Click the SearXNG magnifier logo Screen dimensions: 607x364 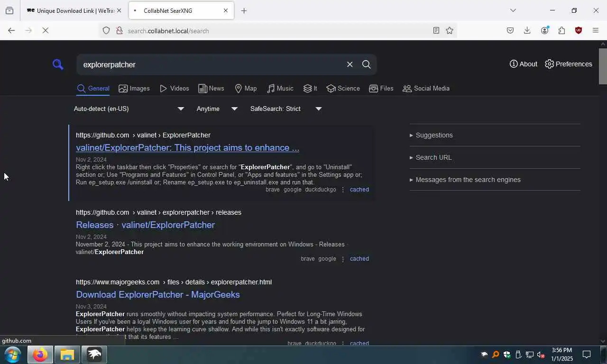pyautogui.click(x=58, y=64)
